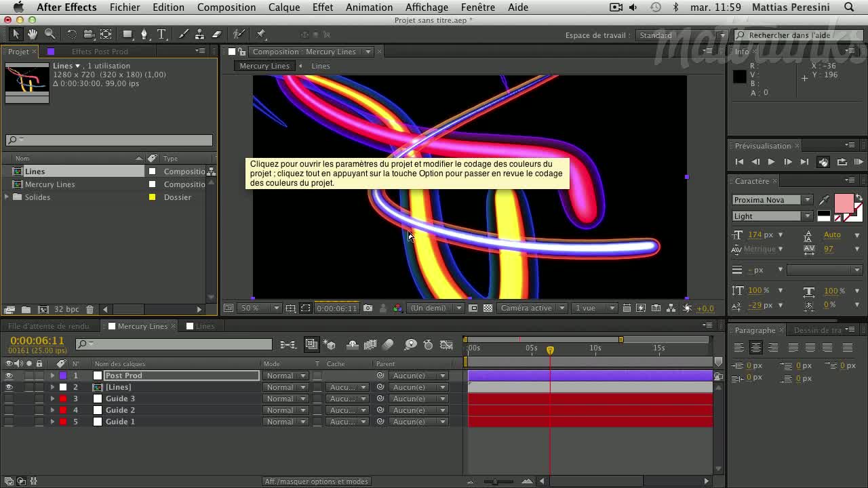This screenshot has height=488, width=868.
Task: Open the Proxima Nova font dropdown
Action: click(772, 200)
